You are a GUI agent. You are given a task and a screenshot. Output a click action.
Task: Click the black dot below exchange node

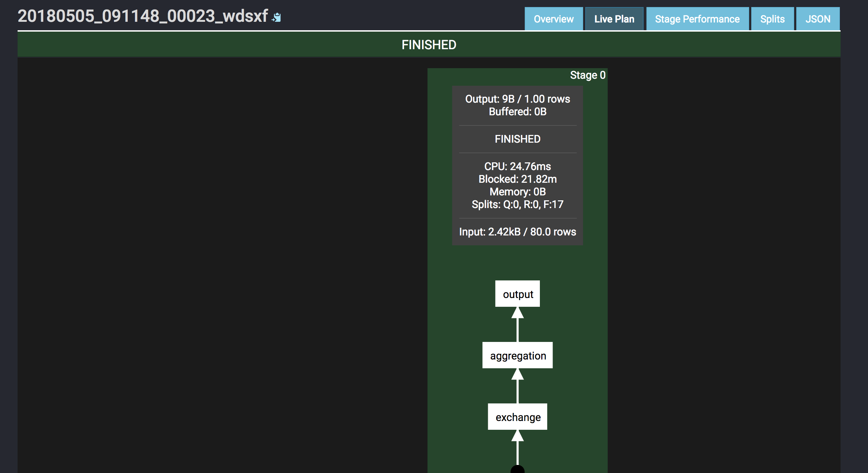coord(517,469)
